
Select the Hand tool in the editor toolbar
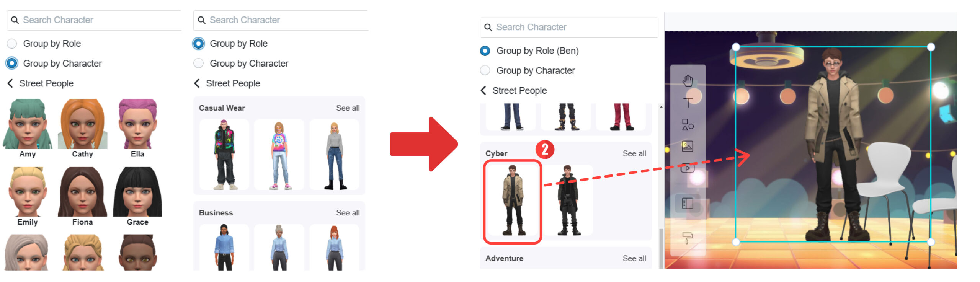[688, 80]
